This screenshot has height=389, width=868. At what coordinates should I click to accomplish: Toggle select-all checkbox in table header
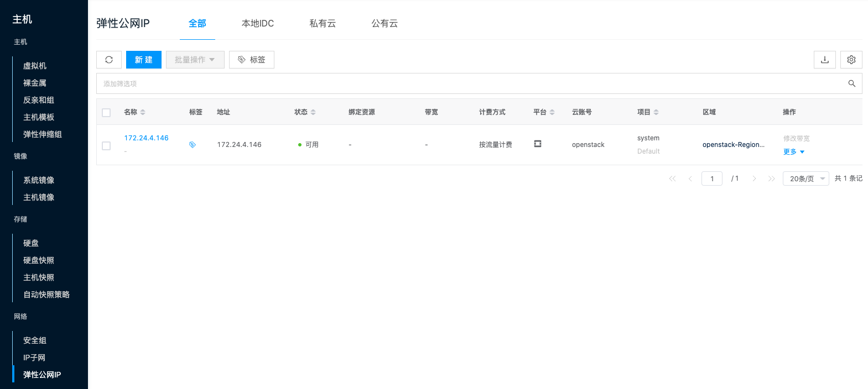point(106,113)
